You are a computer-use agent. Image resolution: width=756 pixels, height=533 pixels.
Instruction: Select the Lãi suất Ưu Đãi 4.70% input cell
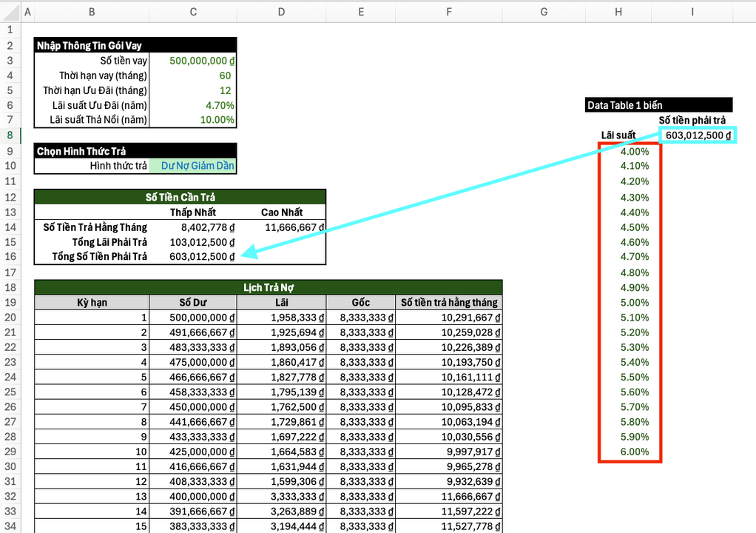click(193, 105)
